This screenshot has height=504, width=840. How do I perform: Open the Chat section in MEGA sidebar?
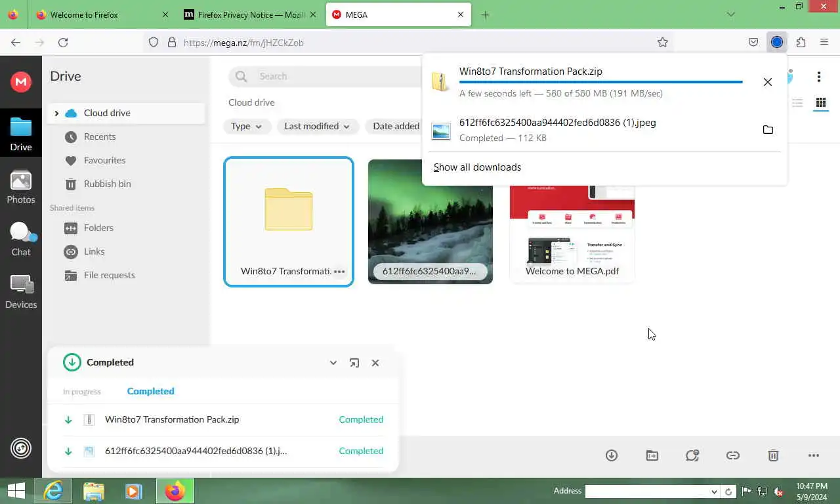(x=21, y=240)
